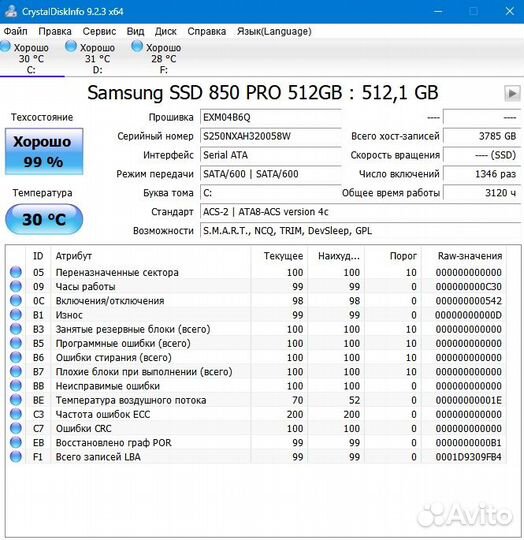The width and height of the screenshot is (524, 540).
Task: Open the Справка menu
Action: [207, 31]
